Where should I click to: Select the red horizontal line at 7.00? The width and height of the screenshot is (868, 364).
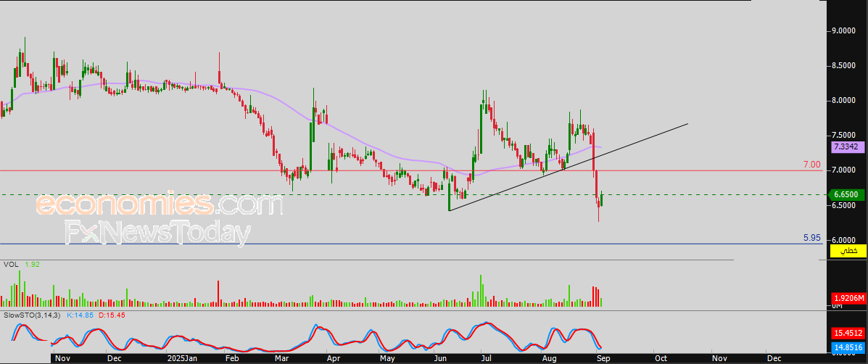pyautogui.click(x=410, y=170)
